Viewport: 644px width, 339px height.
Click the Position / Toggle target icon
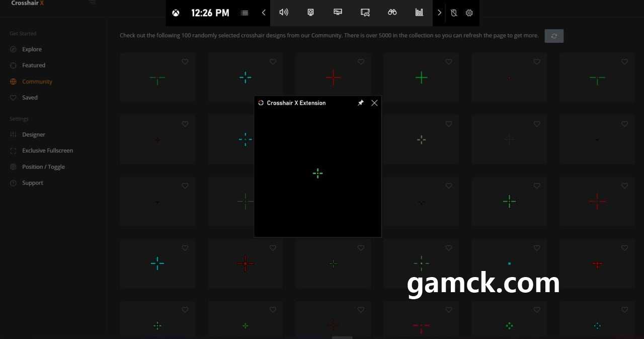[13, 167]
